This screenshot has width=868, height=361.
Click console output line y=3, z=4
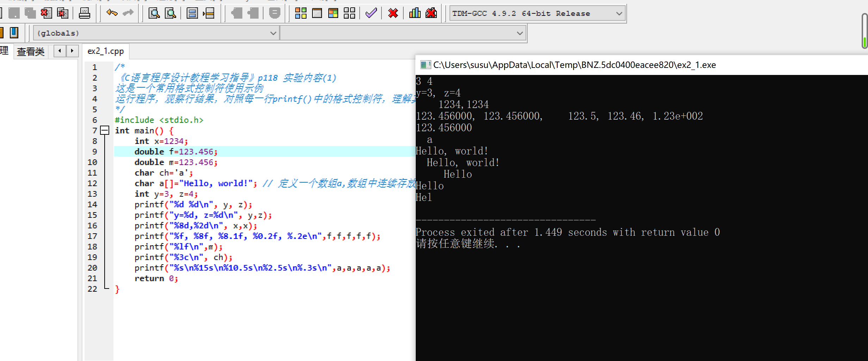pos(438,93)
